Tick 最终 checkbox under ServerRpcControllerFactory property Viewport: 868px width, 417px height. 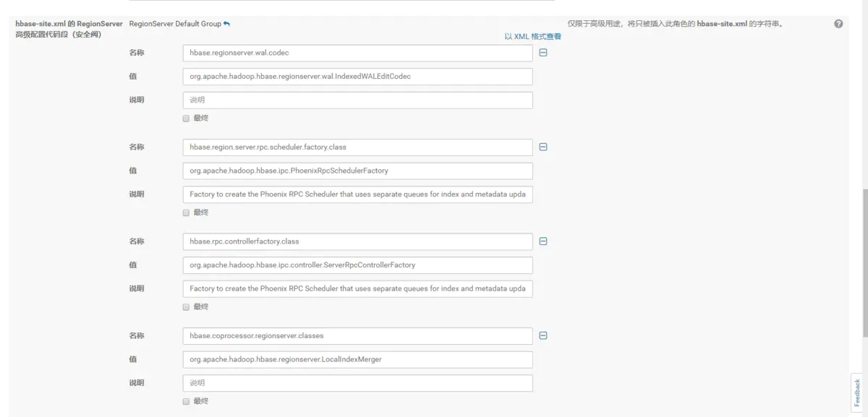point(186,306)
